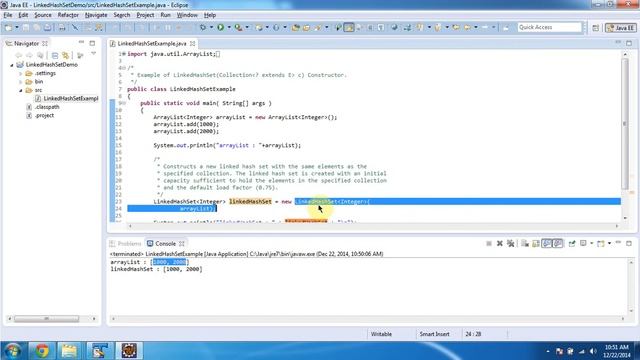640x360 pixels.
Task: Open the Refactor menu
Action: [68, 15]
